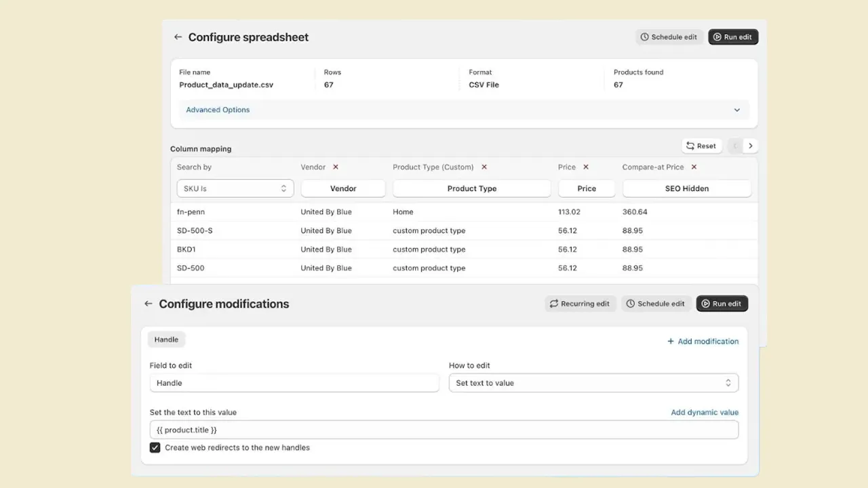868x488 pixels.
Task: Open the 'SKU Is' search-by dropdown
Action: pos(235,188)
